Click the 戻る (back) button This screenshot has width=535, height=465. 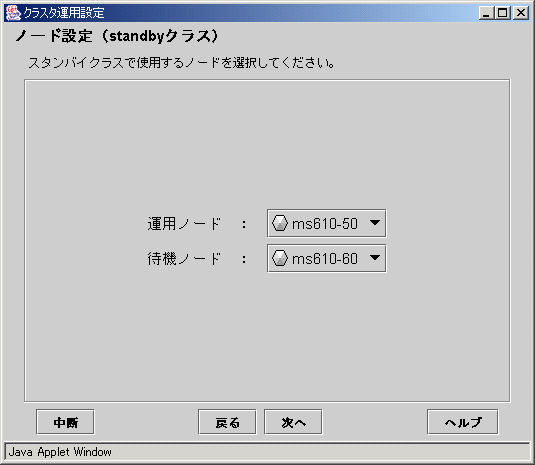(x=227, y=422)
